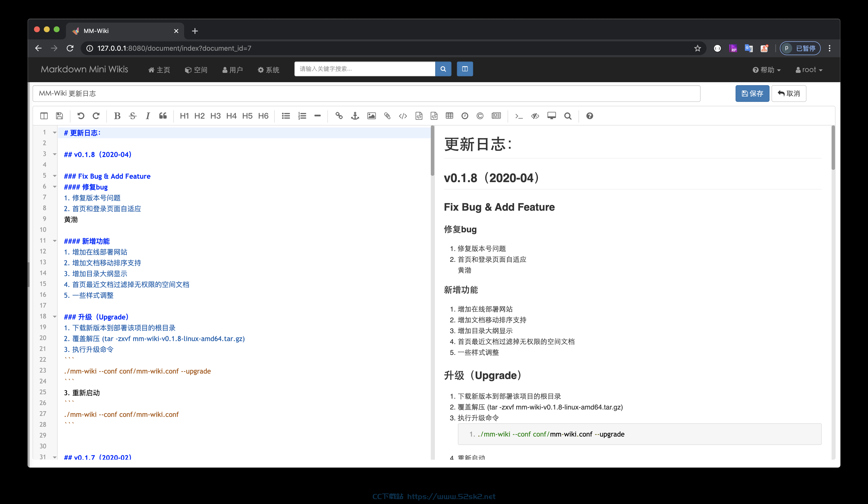The height and width of the screenshot is (504, 868).
Task: Open the Chrome three-dot menu
Action: click(829, 48)
